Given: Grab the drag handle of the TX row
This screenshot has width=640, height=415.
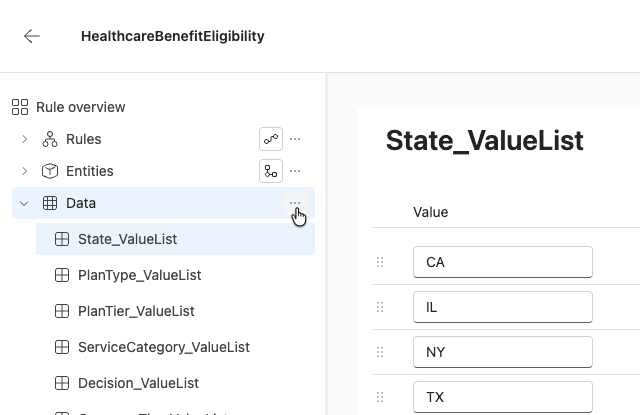Looking at the screenshot, I should point(380,397).
